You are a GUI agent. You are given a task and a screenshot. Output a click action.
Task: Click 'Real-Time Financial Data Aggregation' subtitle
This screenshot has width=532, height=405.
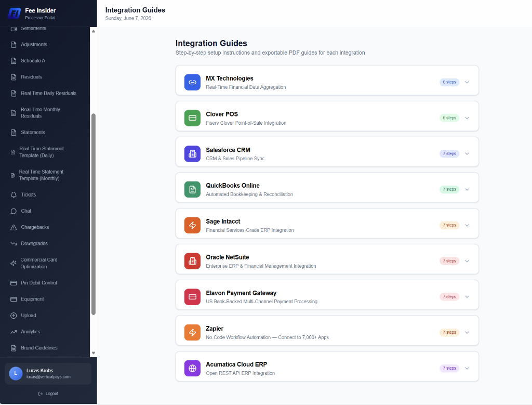coord(246,87)
